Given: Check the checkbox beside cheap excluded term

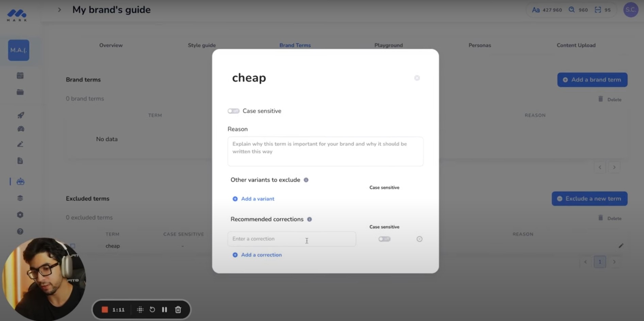Looking at the screenshot, I should coord(72,246).
